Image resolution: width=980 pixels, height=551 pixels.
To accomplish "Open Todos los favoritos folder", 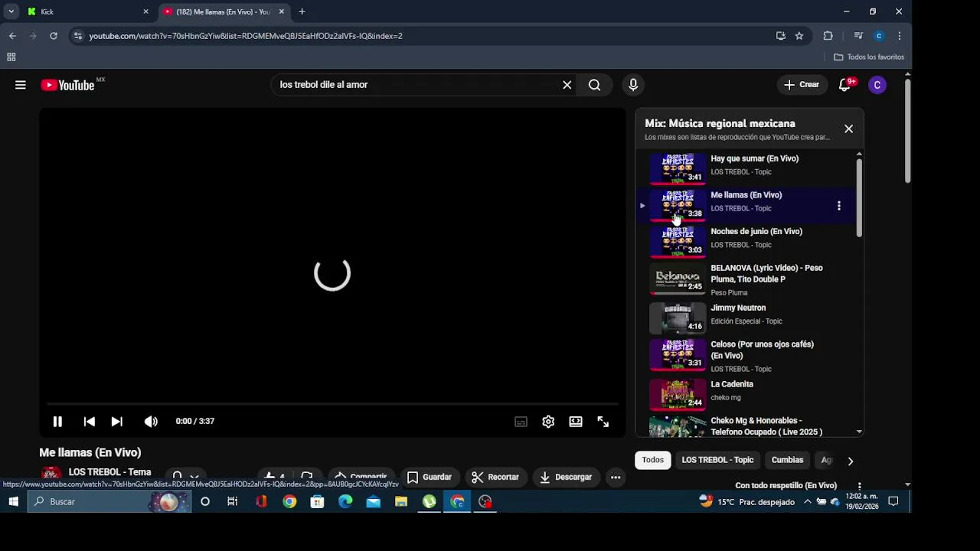I will [869, 57].
